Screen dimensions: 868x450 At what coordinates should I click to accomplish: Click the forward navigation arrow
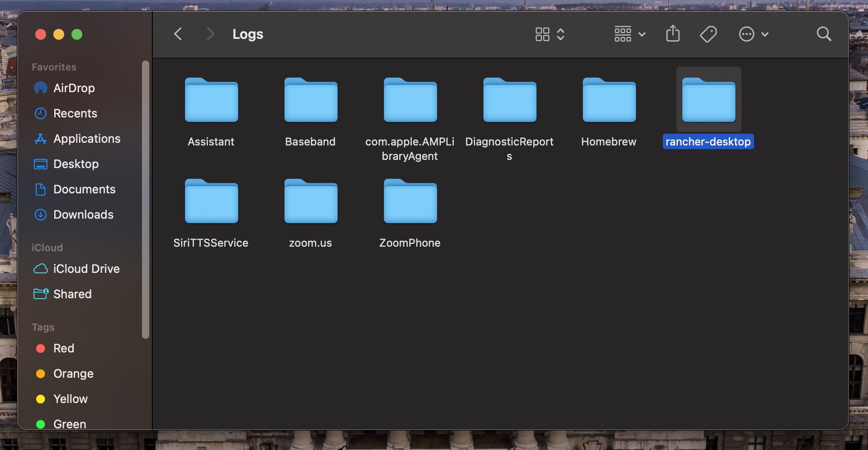click(x=209, y=34)
